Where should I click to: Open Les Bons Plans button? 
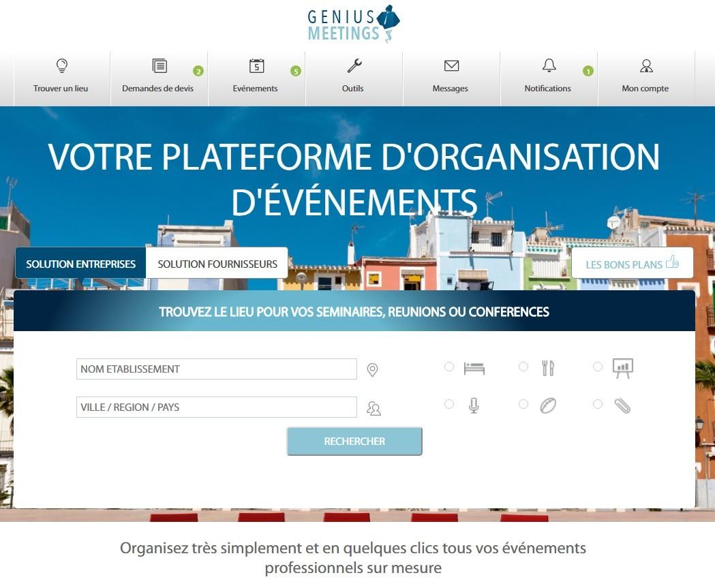632,264
